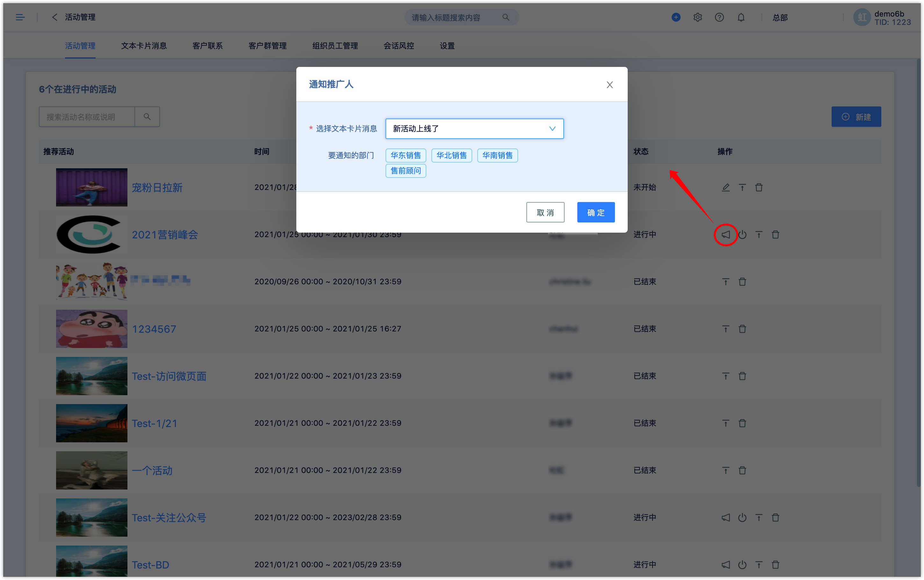Switch to the 活动管理 tab

[x=80, y=46]
